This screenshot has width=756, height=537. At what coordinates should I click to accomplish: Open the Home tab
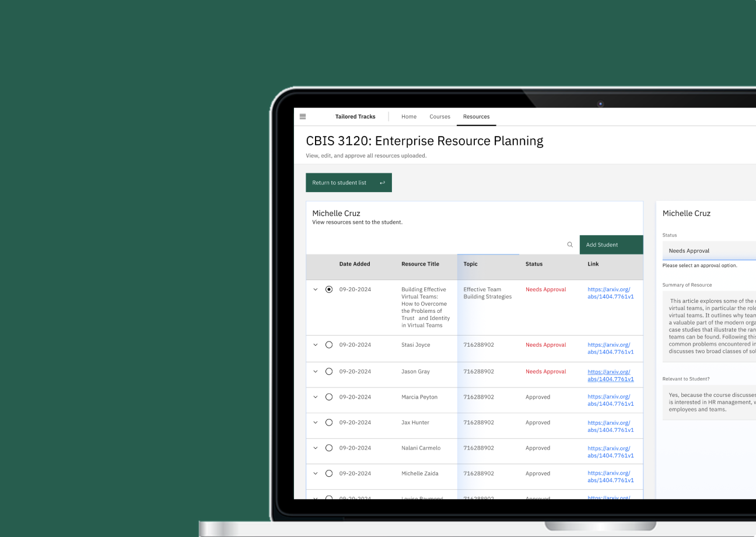409,117
